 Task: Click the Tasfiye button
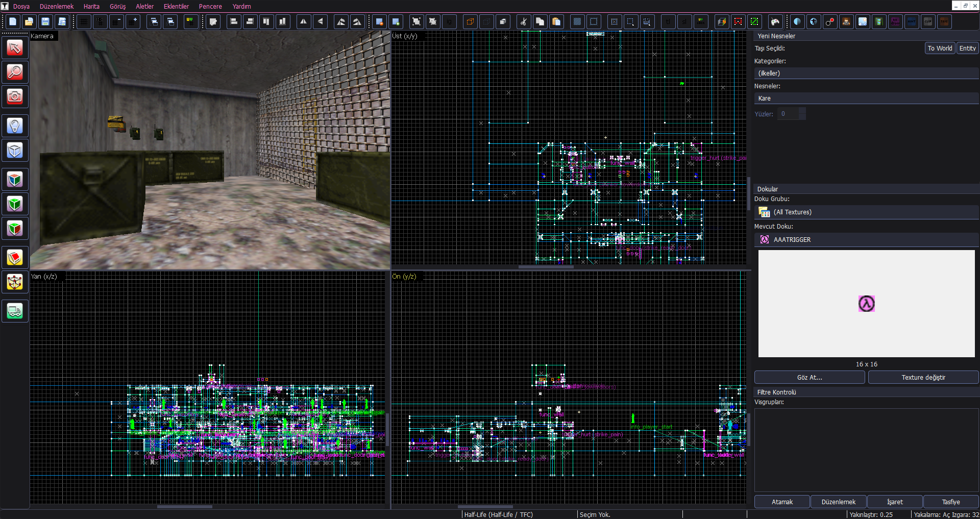point(951,502)
